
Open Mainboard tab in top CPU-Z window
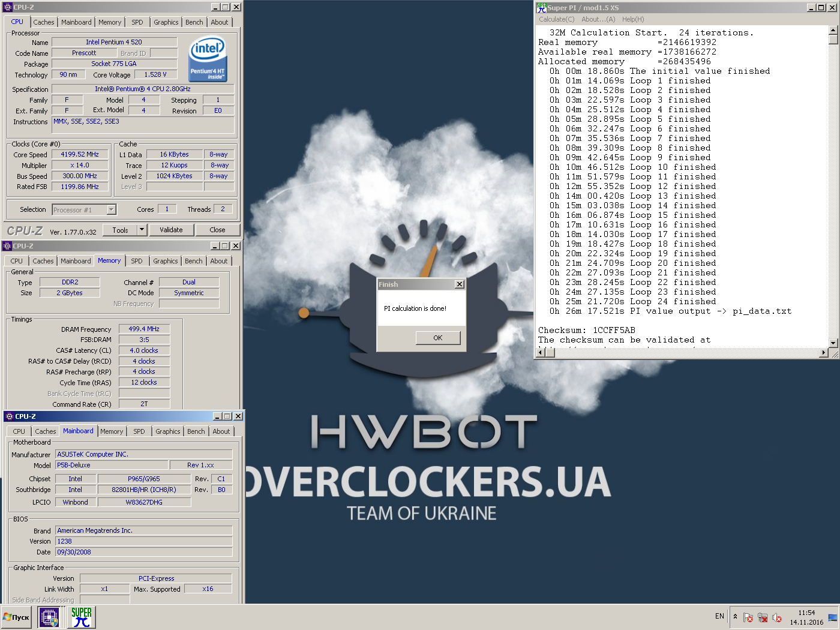76,22
